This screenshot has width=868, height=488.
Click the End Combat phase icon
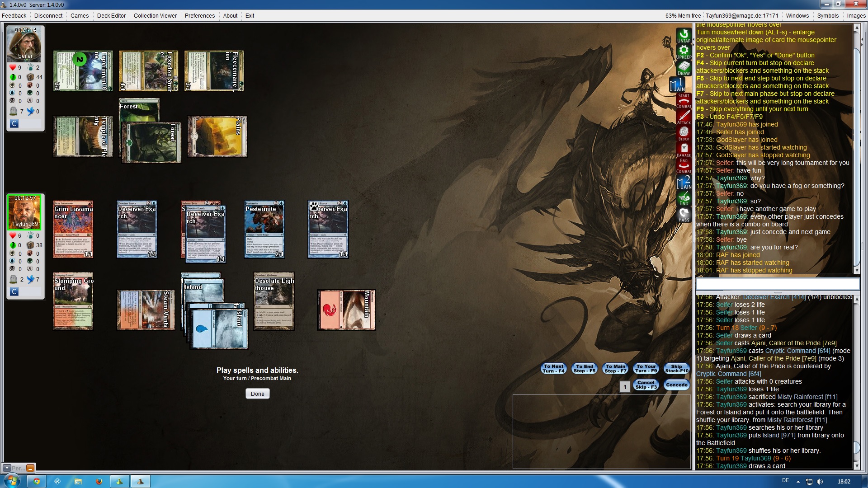click(684, 166)
